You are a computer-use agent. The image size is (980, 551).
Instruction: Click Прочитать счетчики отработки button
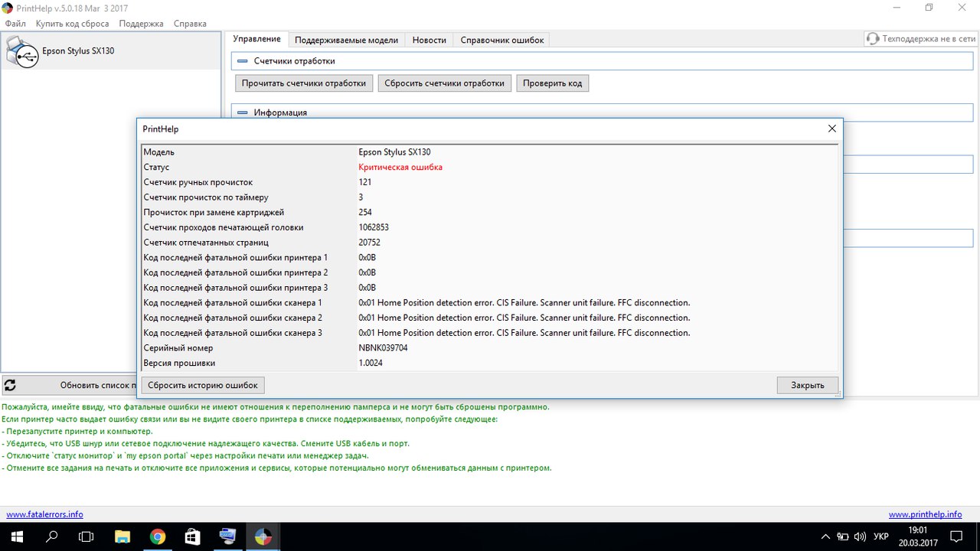[x=304, y=83]
